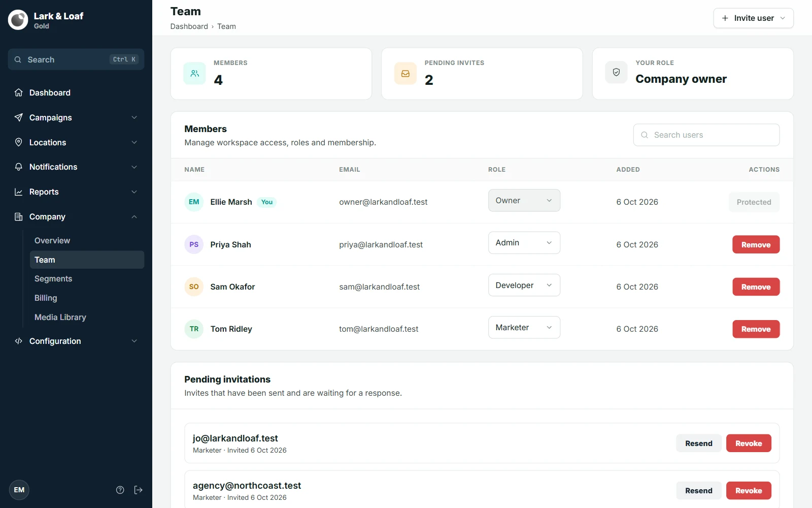812x508 pixels.
Task: Click the Dashboard breadcrumb link
Action: click(x=189, y=26)
